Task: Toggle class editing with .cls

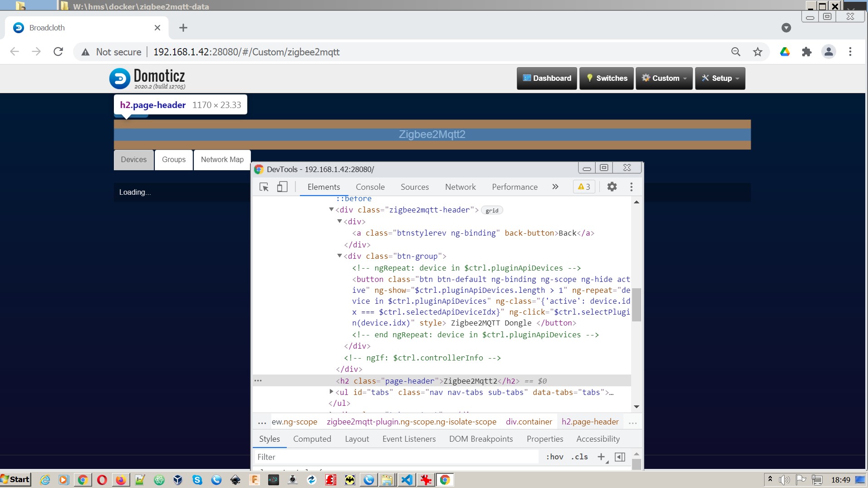Action: (x=579, y=457)
